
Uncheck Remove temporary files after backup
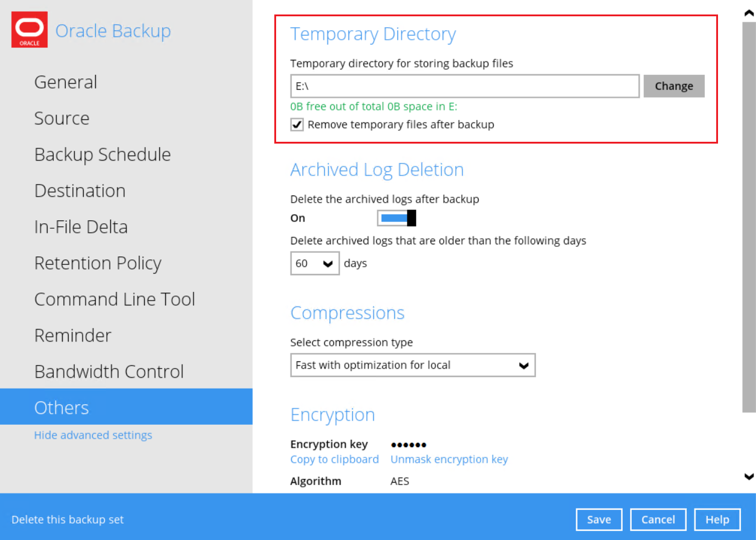pyautogui.click(x=297, y=125)
